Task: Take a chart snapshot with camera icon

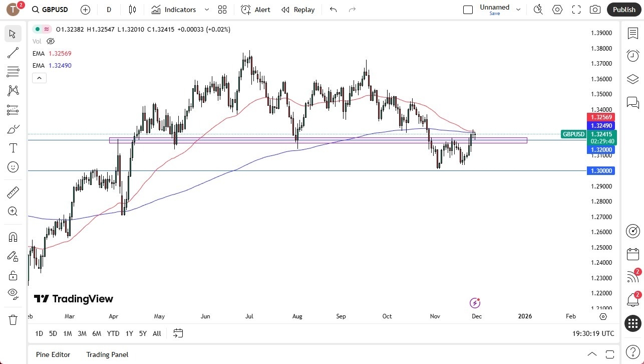Action: point(594,9)
